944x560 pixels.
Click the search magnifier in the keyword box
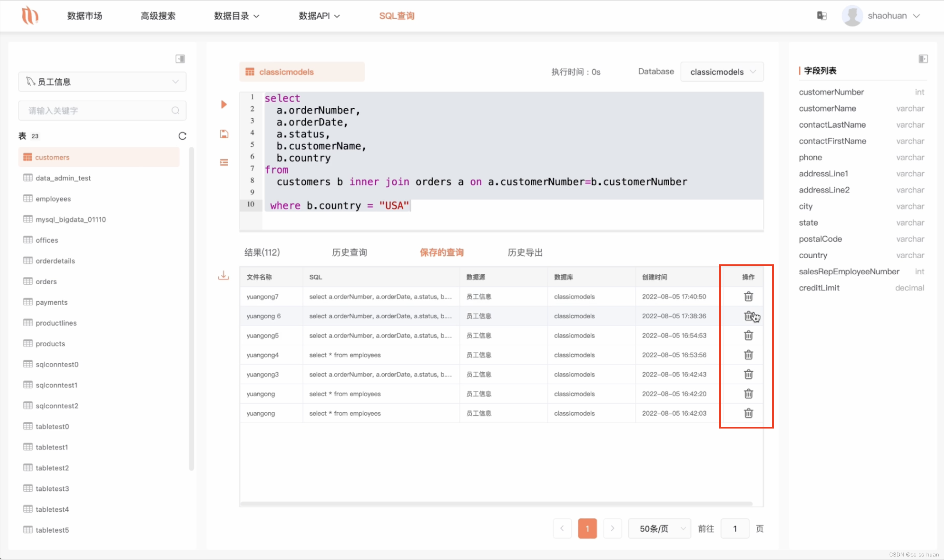click(x=175, y=110)
